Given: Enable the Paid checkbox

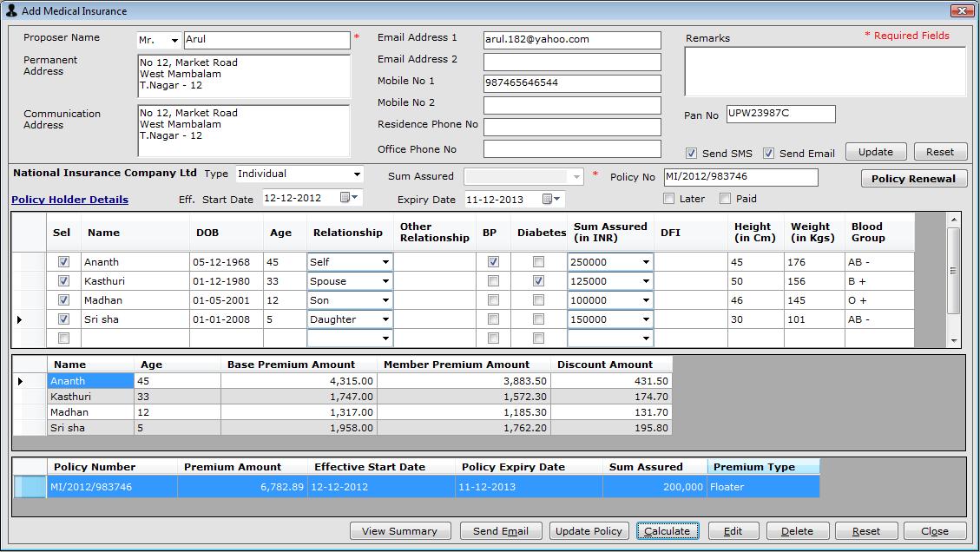Looking at the screenshot, I should point(726,199).
